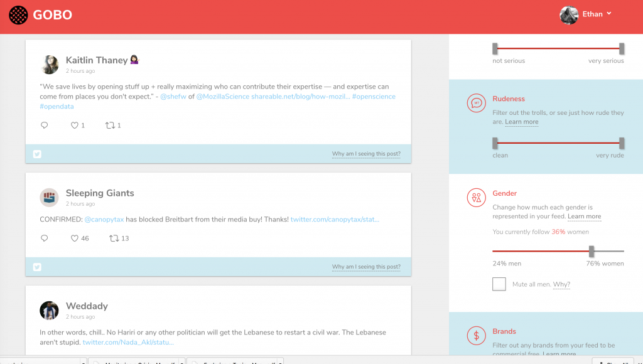This screenshot has height=364, width=643.
Task: Click Twitter icon under Kaitlin Thaney's post
Action: (37, 154)
